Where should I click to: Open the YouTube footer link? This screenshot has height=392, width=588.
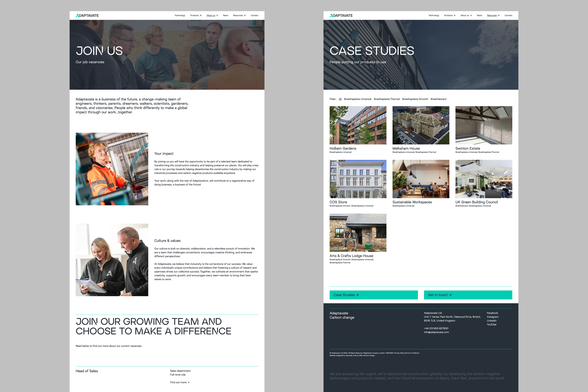coord(491,324)
